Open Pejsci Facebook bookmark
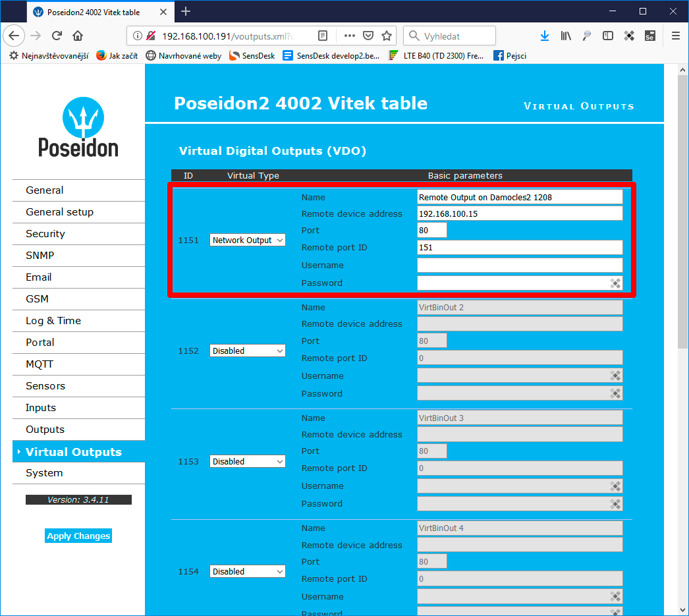This screenshot has height=616, width=689. coord(510,56)
